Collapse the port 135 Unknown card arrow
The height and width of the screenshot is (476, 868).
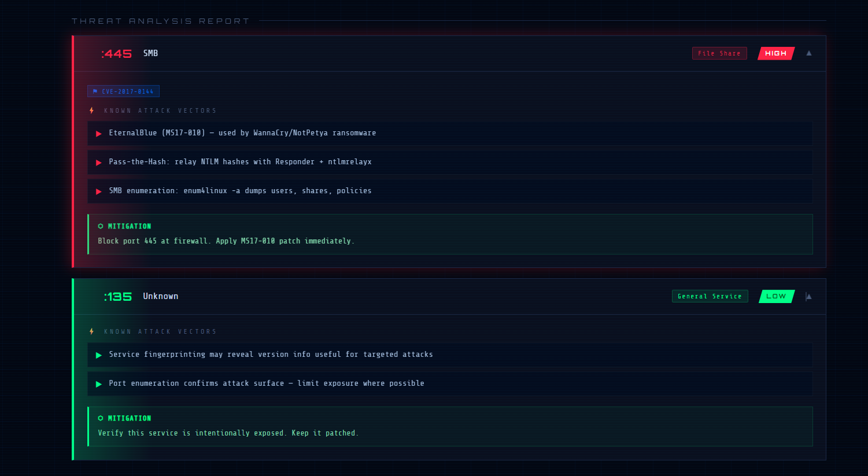[x=809, y=297]
